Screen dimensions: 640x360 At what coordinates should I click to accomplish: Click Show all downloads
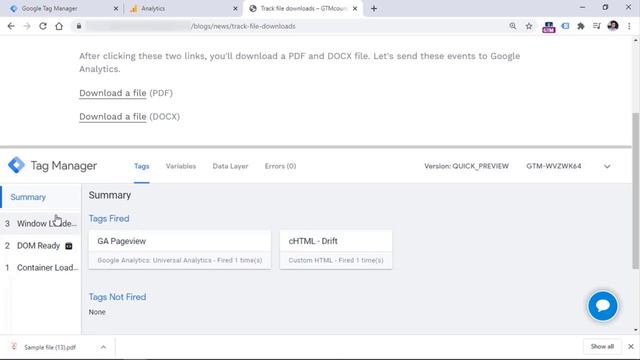602,347
